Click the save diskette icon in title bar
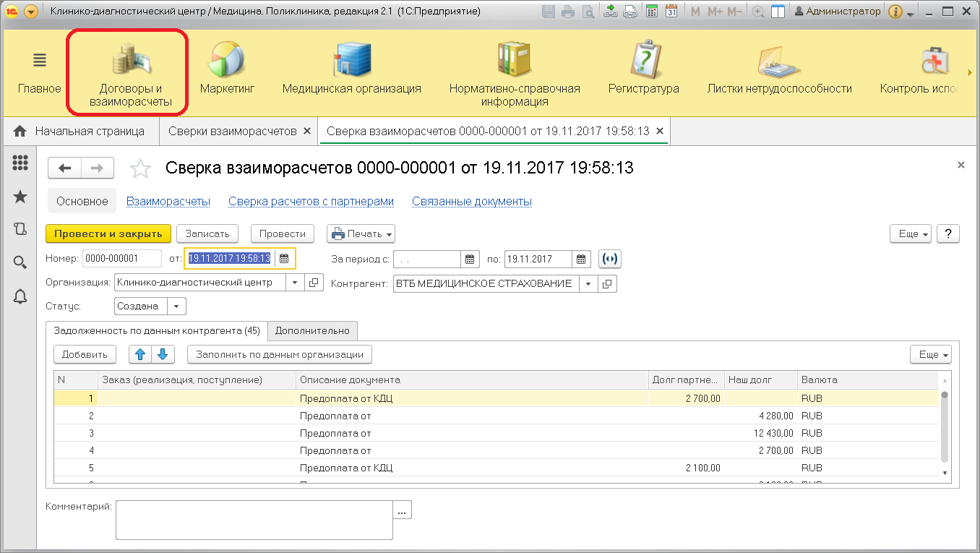Screen dimensions: 980x553 click(x=549, y=12)
